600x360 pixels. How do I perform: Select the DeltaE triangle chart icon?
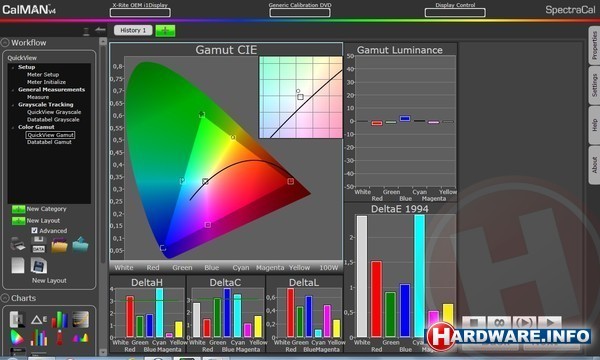(x=39, y=320)
